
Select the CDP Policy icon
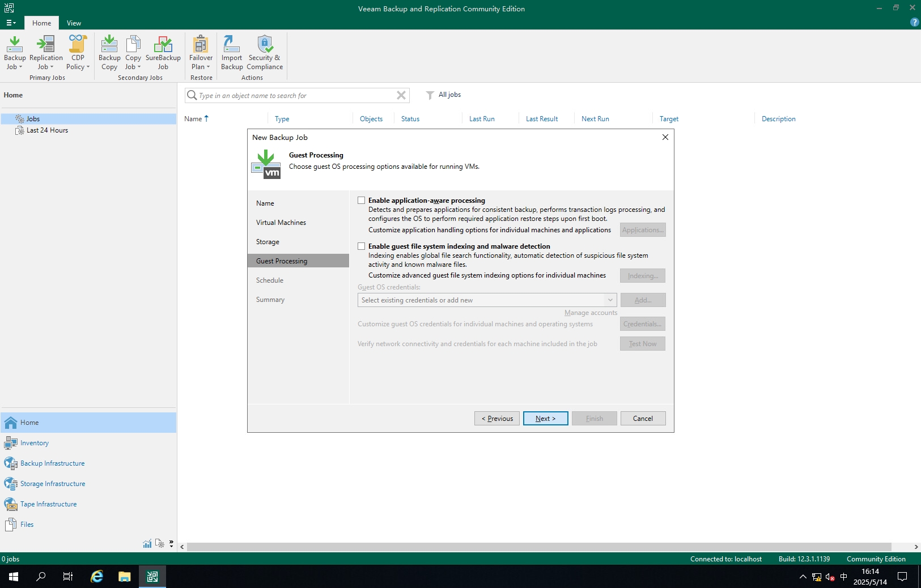point(78,45)
